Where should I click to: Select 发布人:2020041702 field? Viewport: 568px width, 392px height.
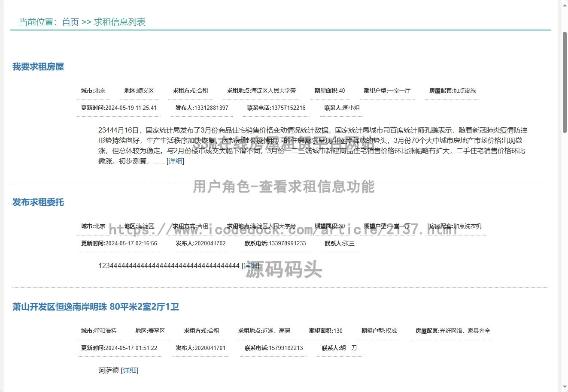pos(200,244)
